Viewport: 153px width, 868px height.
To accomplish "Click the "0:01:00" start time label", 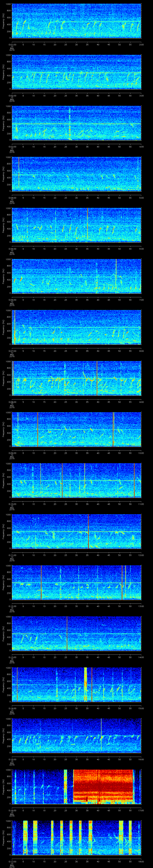I will tap(12, 44).
